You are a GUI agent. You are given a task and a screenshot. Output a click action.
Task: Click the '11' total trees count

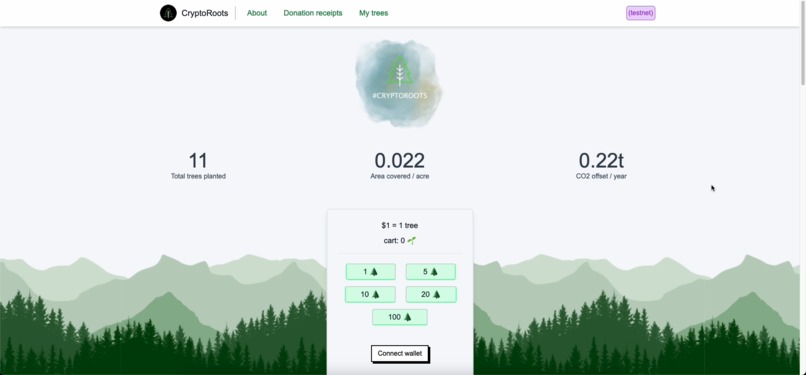(x=198, y=161)
